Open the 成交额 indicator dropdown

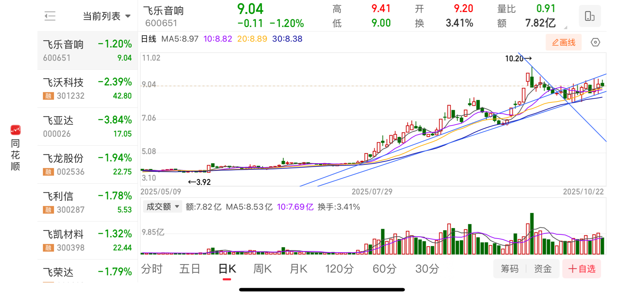click(162, 207)
